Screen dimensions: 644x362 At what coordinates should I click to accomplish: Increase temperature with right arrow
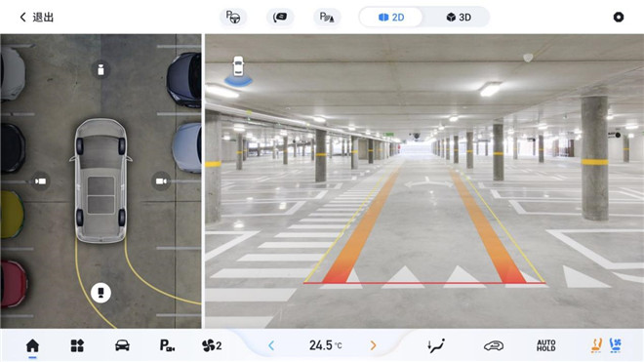(373, 345)
